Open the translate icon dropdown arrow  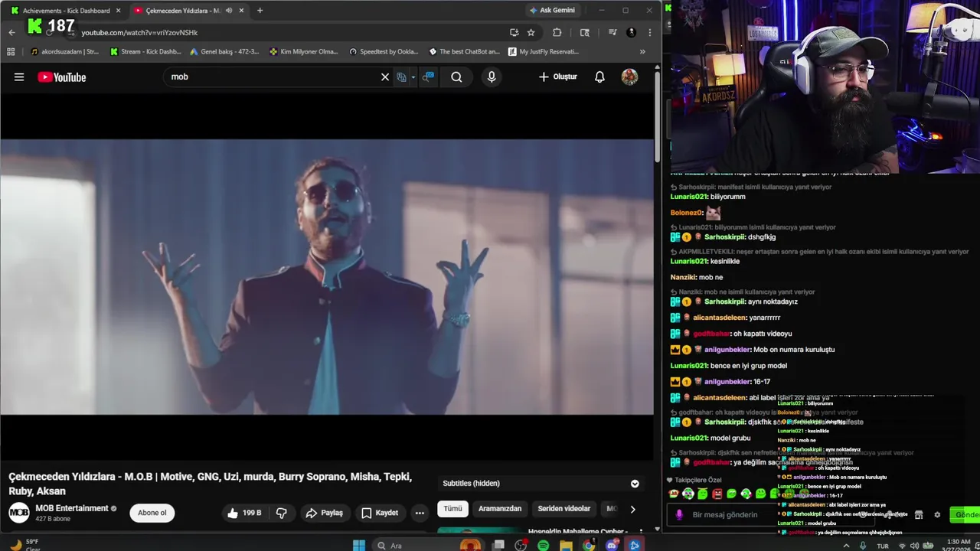(413, 77)
